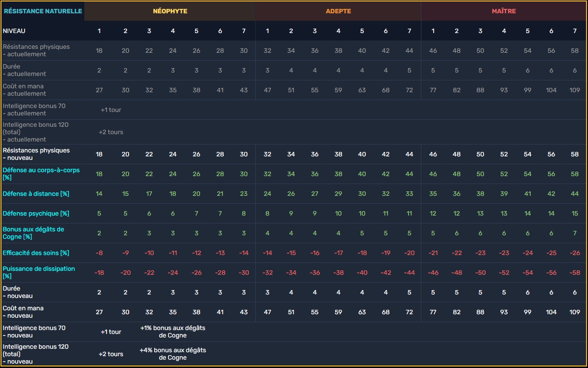The image size is (588, 368).
Task: Click 58 in 'Résistances physiques - actuellement' row
Action: tap(575, 50)
